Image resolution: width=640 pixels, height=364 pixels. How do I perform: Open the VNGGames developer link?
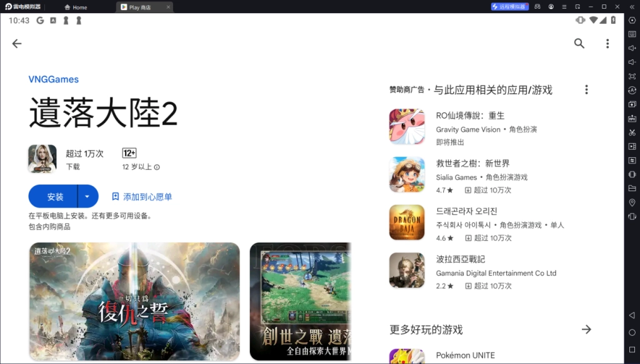click(54, 79)
